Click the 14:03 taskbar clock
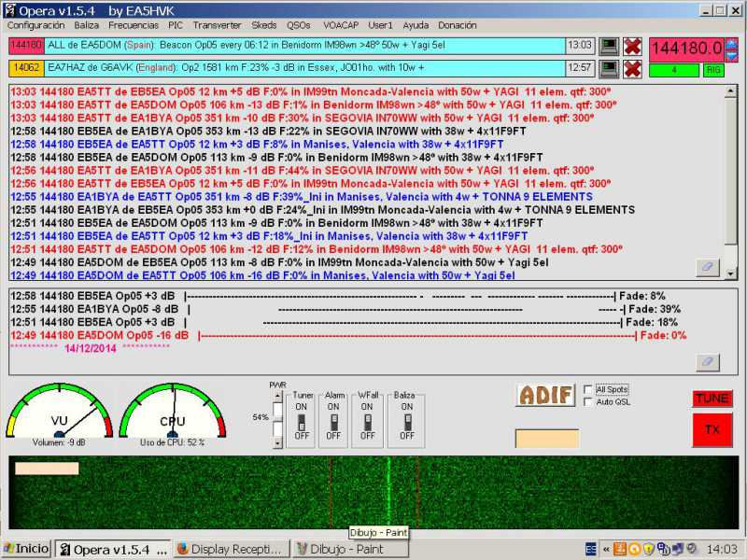This screenshot has width=747, height=560. 722,549
